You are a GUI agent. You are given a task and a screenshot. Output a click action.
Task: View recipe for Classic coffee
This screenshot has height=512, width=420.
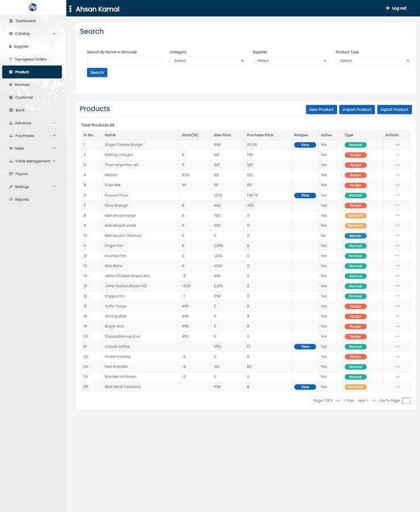click(305, 347)
